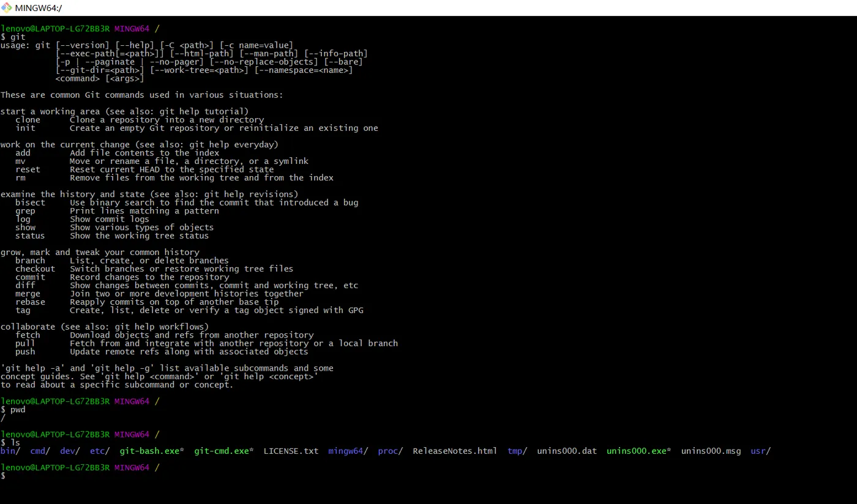
Task: Click 'Join two or more development histories together'
Action: pos(187,294)
